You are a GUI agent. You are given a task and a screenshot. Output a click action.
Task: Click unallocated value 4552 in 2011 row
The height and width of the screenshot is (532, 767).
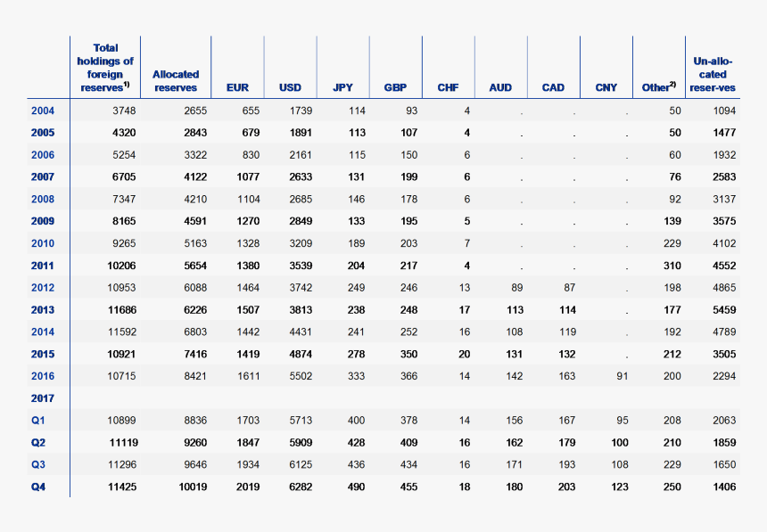(724, 266)
